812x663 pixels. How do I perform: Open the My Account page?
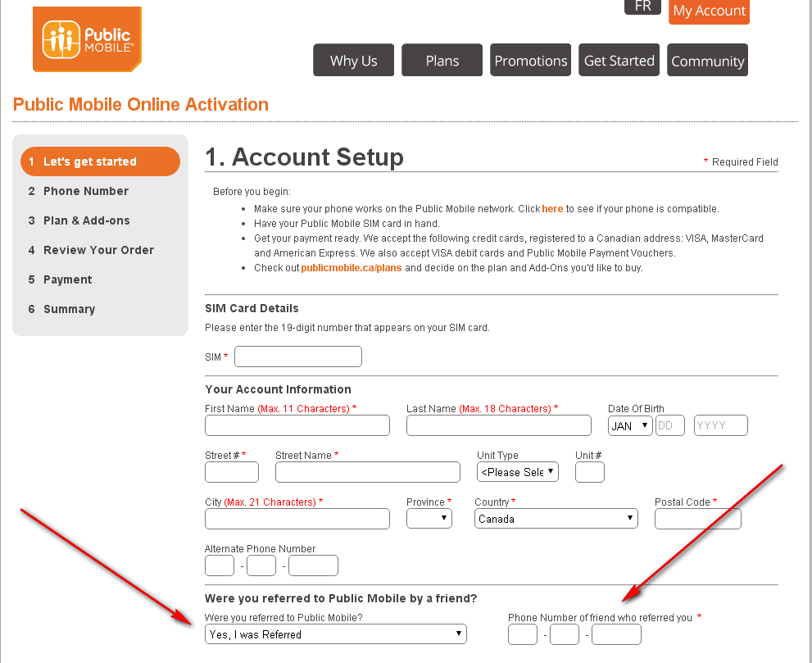click(708, 11)
